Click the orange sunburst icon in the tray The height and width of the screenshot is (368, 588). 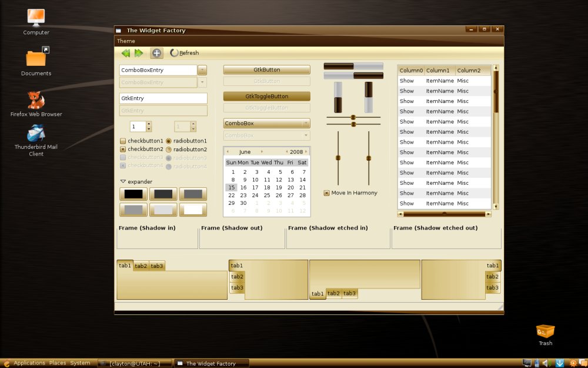pos(573,363)
